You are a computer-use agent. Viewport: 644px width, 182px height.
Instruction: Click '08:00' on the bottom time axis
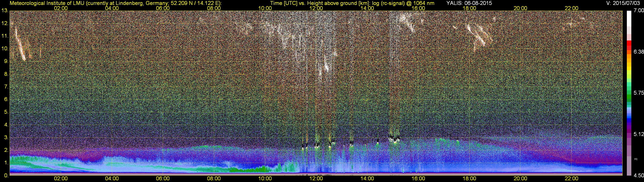pyautogui.click(x=214, y=179)
